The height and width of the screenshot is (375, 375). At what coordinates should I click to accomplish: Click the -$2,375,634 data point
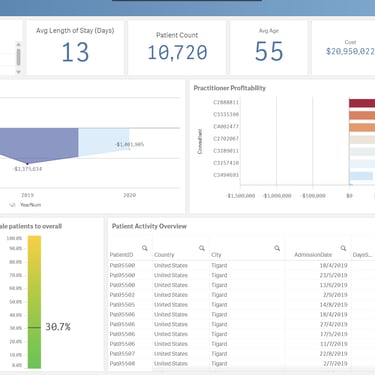(27, 164)
